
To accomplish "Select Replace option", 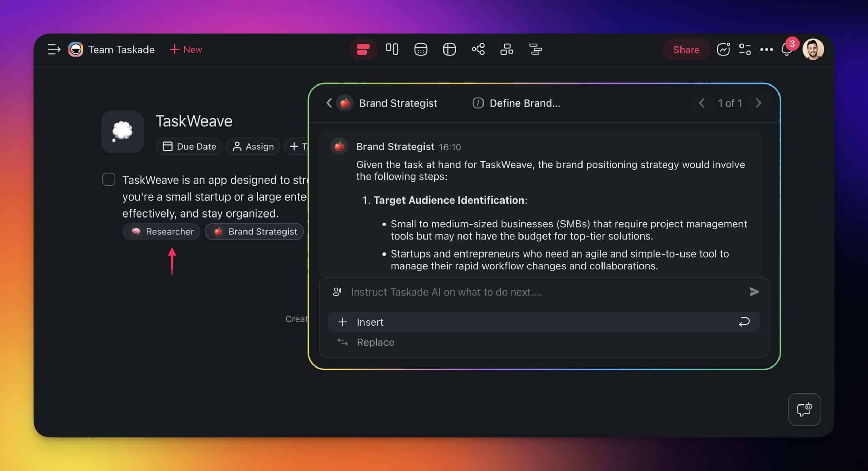I will tap(375, 342).
